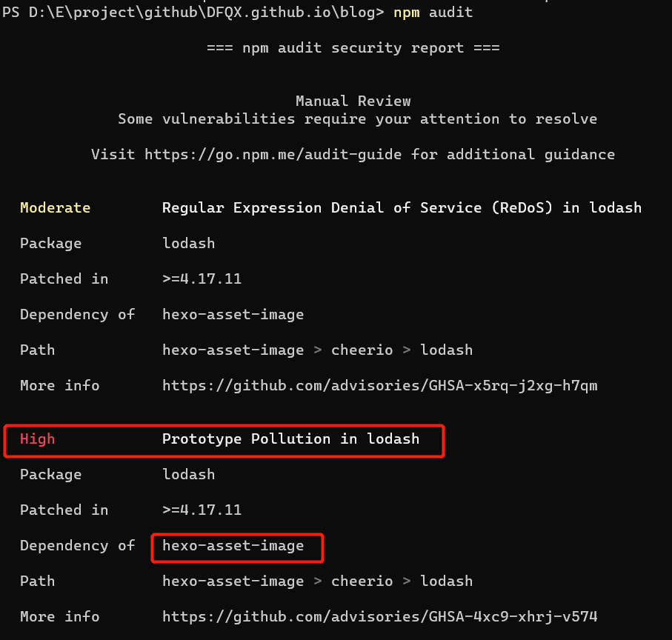
Task: Click 'cheerio' in the second Path row
Action: 362,581
